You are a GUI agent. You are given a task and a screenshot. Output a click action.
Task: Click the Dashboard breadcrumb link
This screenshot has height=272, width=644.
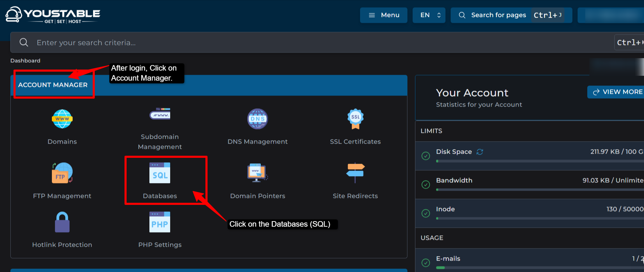25,61
